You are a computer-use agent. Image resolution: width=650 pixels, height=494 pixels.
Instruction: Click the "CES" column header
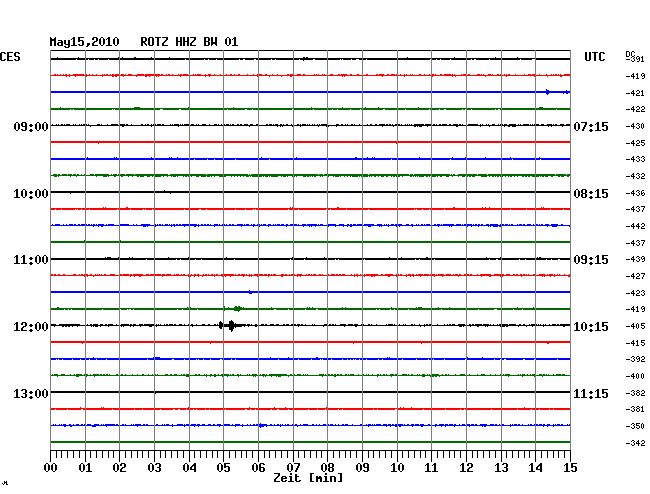[x=10, y=57]
